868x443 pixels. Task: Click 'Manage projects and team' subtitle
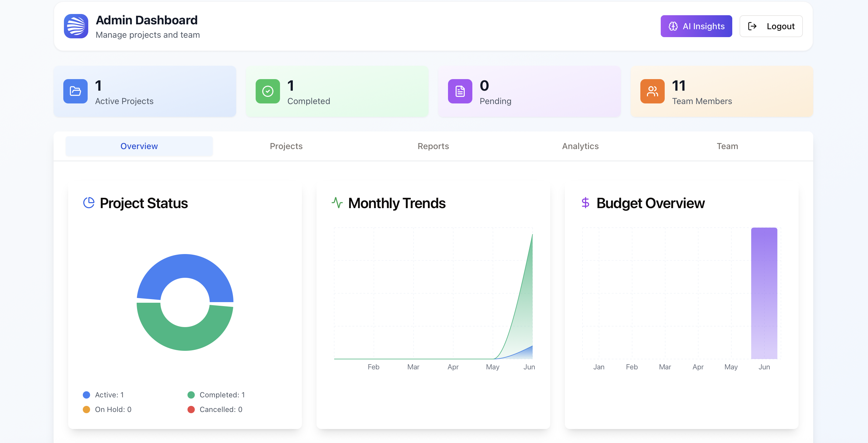point(148,35)
